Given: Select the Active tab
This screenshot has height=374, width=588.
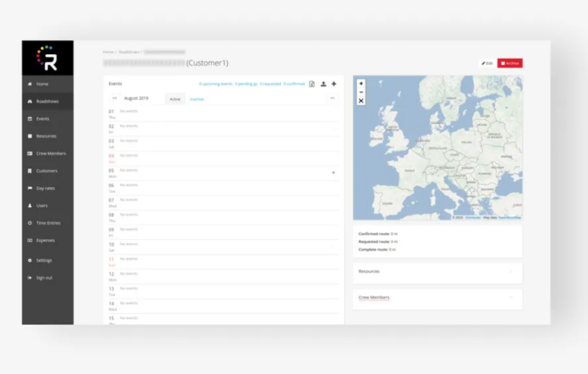Looking at the screenshot, I should (x=175, y=99).
